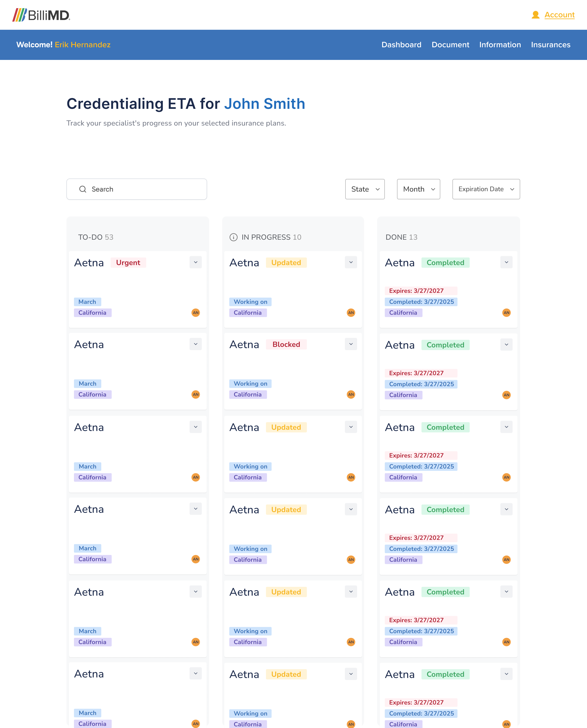Click AN avatar on card directly below Blocked
Viewport: 587px width, 728px height.
pyautogui.click(x=351, y=477)
